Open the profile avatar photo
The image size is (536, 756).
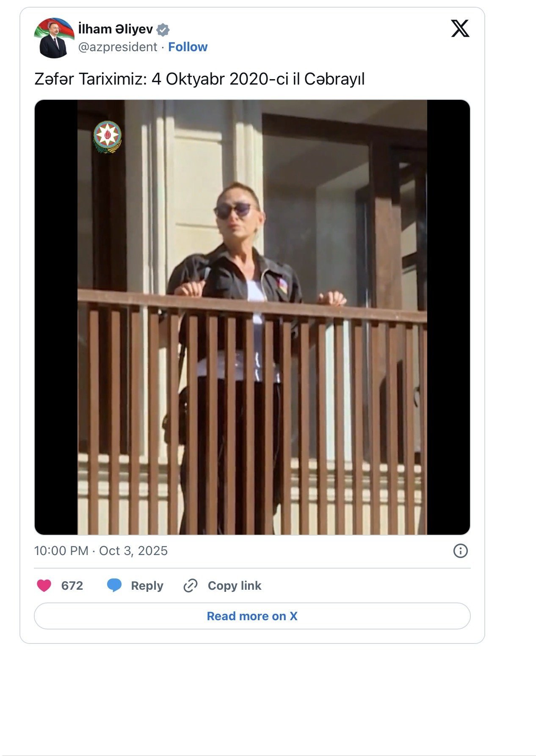click(54, 38)
